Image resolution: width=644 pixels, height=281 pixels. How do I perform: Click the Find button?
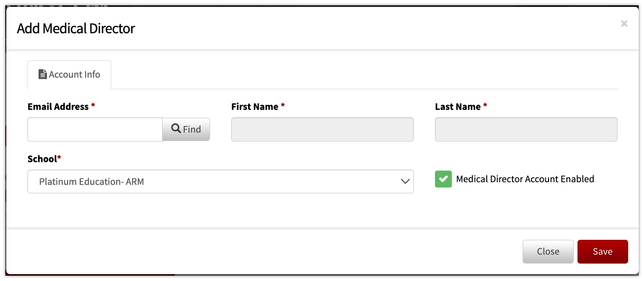(186, 129)
